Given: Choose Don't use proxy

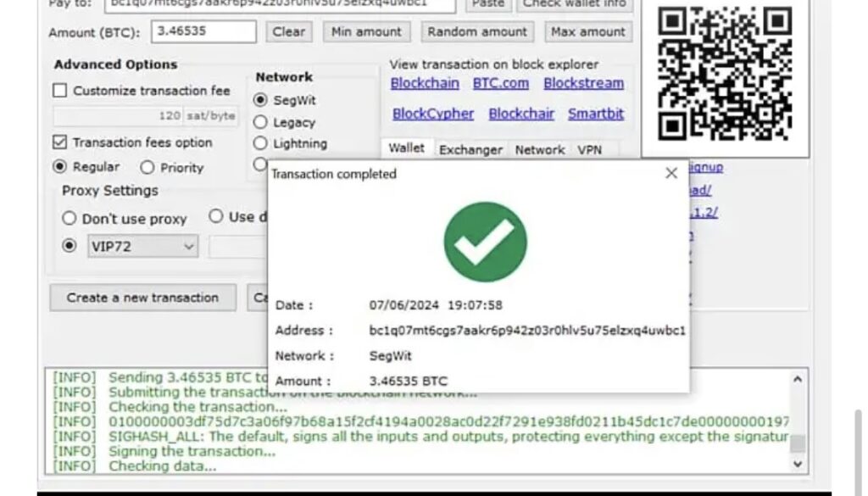Looking at the screenshot, I should click(69, 218).
